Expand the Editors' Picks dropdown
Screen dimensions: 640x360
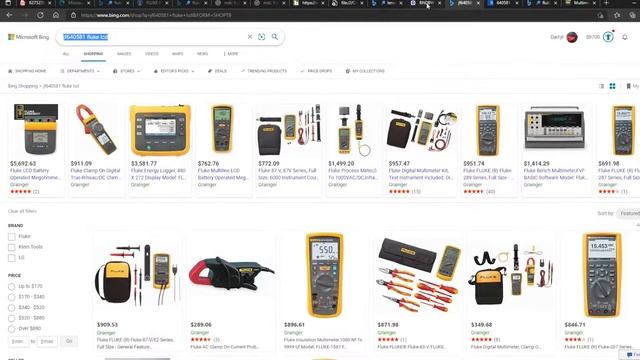pyautogui.click(x=174, y=71)
